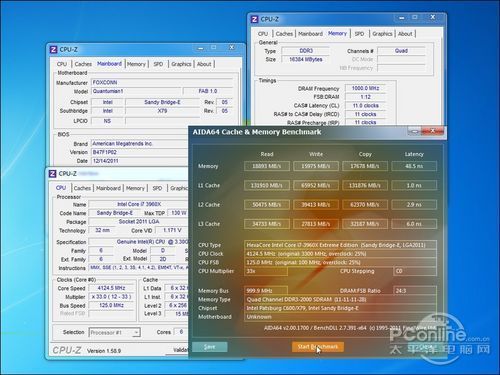Select Memory tab in Memory CPU-Z window
Viewport: 500px width, 375px height.
point(337,34)
